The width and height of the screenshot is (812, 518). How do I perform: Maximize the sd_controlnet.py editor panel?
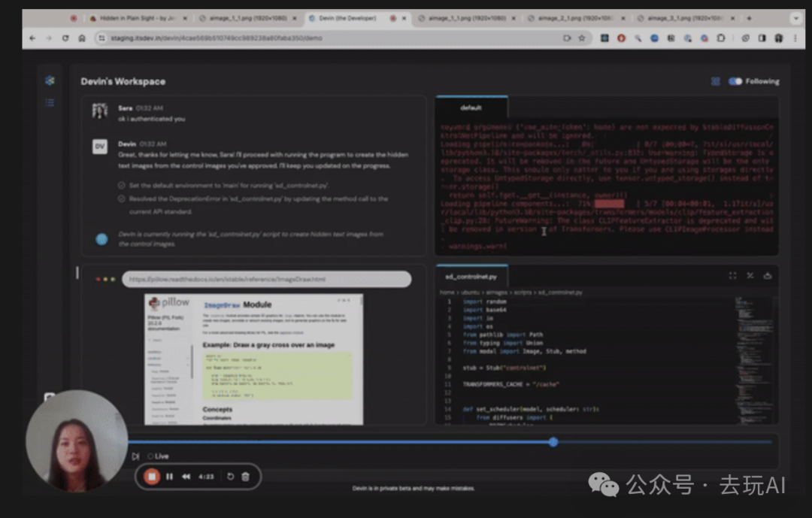(x=732, y=276)
